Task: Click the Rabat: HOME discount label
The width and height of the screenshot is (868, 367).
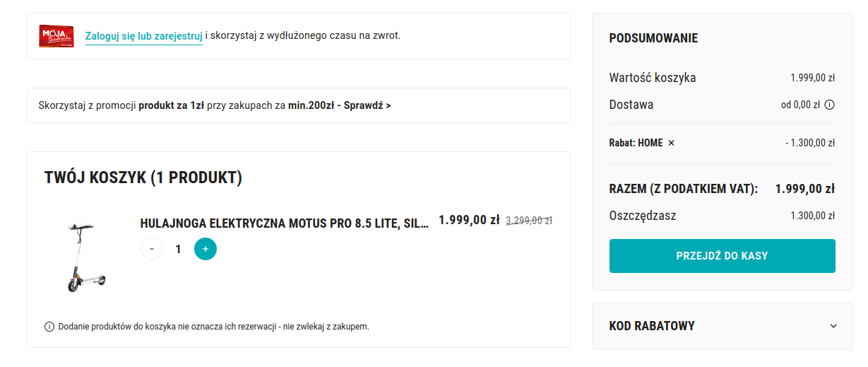Action: coord(636,143)
